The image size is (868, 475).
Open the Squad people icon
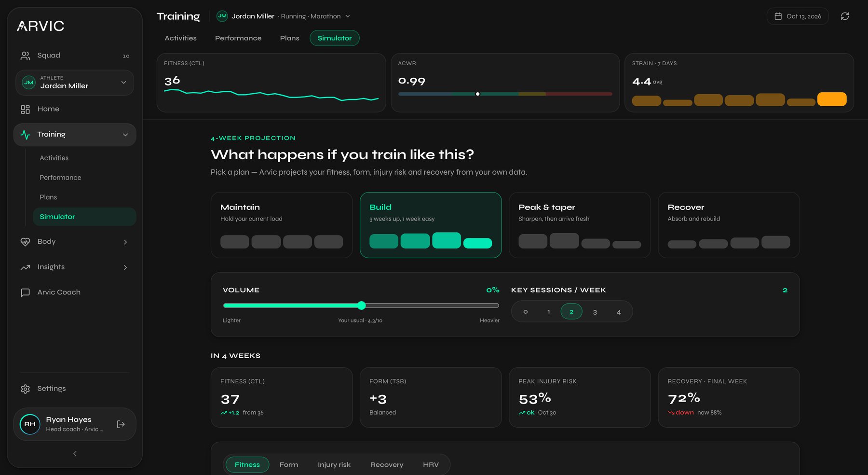25,56
